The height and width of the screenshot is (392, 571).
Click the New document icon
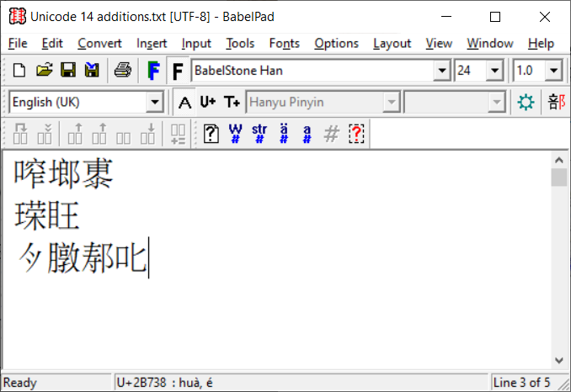point(19,70)
